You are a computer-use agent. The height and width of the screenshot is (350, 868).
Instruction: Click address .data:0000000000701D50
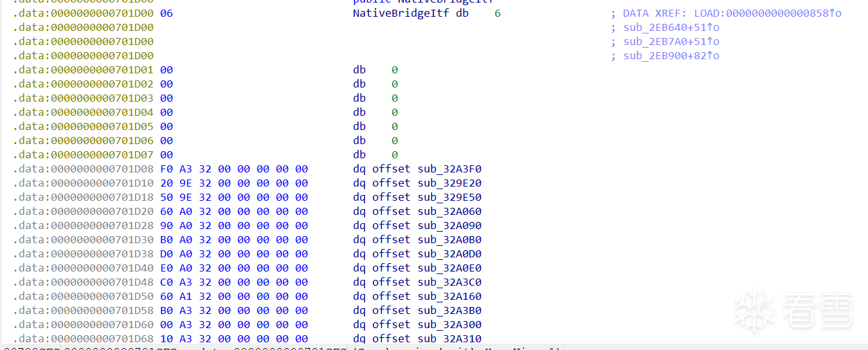[83, 296]
